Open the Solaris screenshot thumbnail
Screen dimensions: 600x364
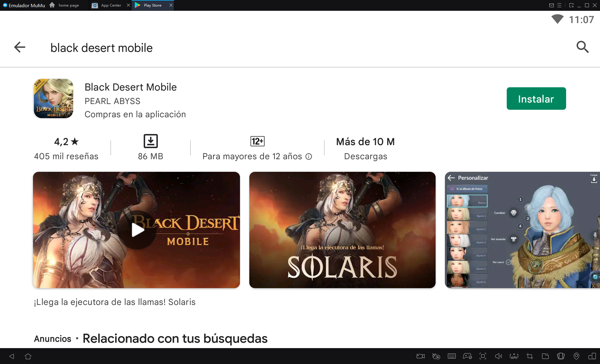tap(342, 230)
